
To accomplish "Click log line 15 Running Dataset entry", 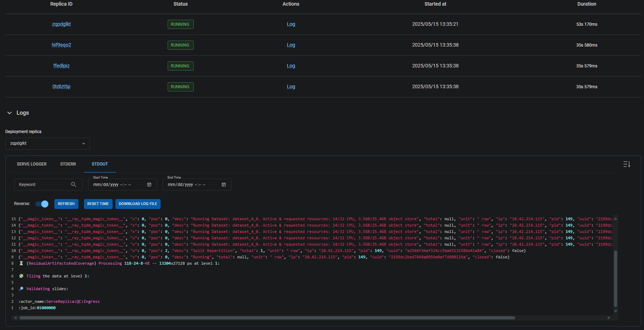I will (x=315, y=219).
